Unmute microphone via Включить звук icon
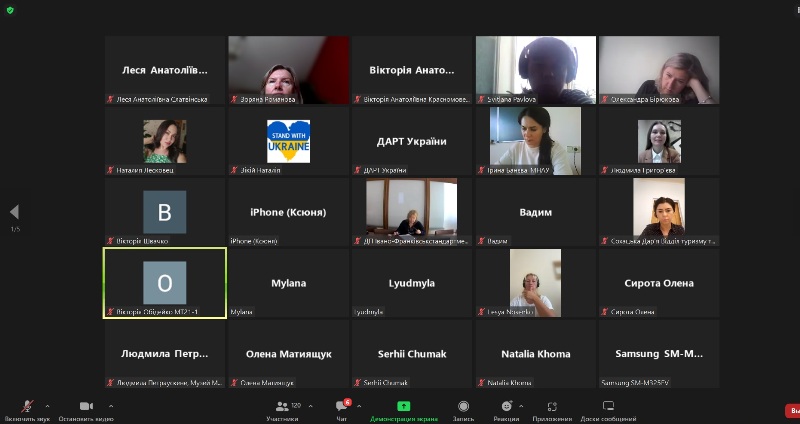This screenshot has height=424, width=800. (x=27, y=410)
